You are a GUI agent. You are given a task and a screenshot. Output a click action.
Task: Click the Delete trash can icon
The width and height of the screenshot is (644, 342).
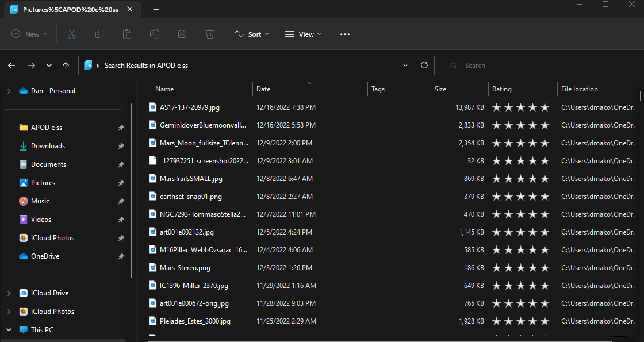pyautogui.click(x=210, y=34)
